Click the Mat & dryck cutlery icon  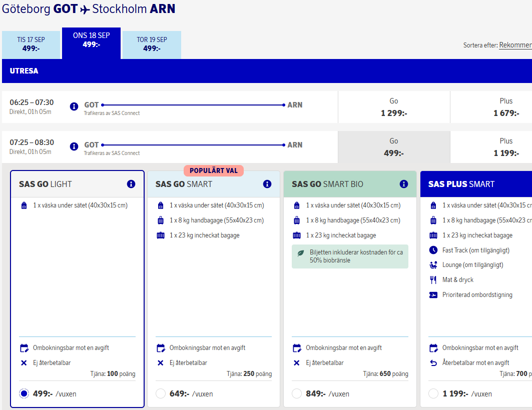(x=433, y=280)
